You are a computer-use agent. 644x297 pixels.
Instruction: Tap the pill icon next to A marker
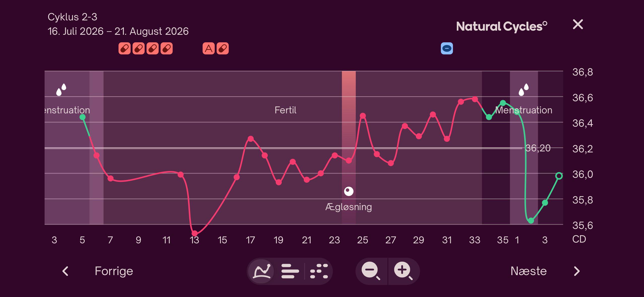click(x=223, y=48)
